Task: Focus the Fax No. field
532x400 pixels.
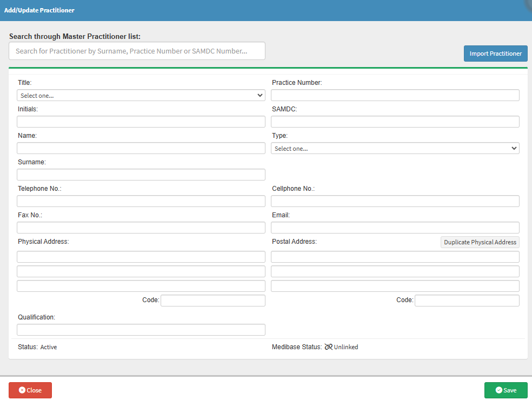Action: click(x=141, y=228)
